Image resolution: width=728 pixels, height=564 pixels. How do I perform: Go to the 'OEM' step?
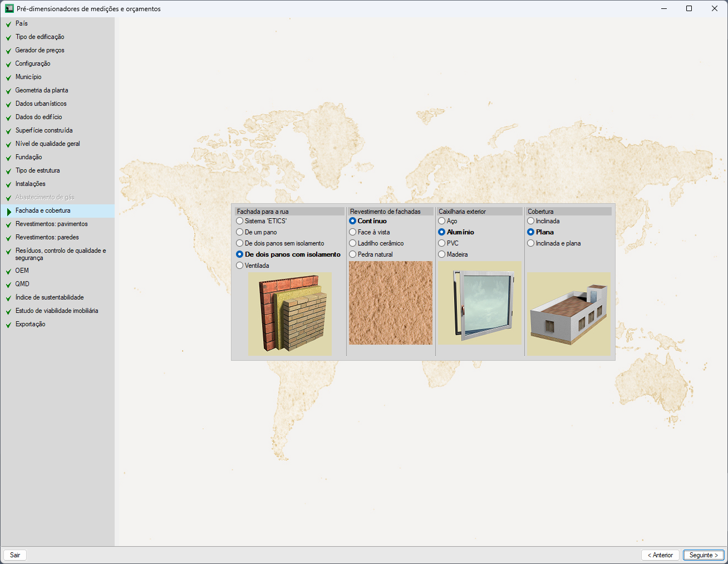tap(22, 271)
